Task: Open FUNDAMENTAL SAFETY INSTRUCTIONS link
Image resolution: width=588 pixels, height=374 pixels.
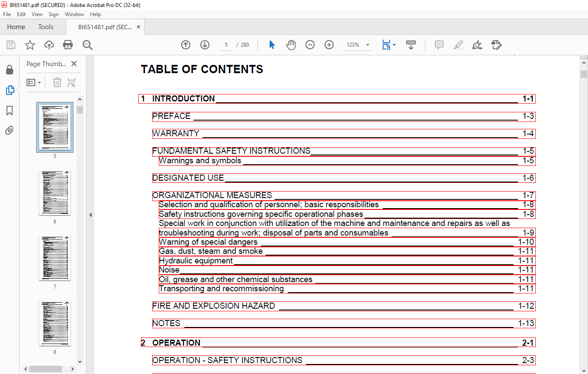Action: click(344, 152)
